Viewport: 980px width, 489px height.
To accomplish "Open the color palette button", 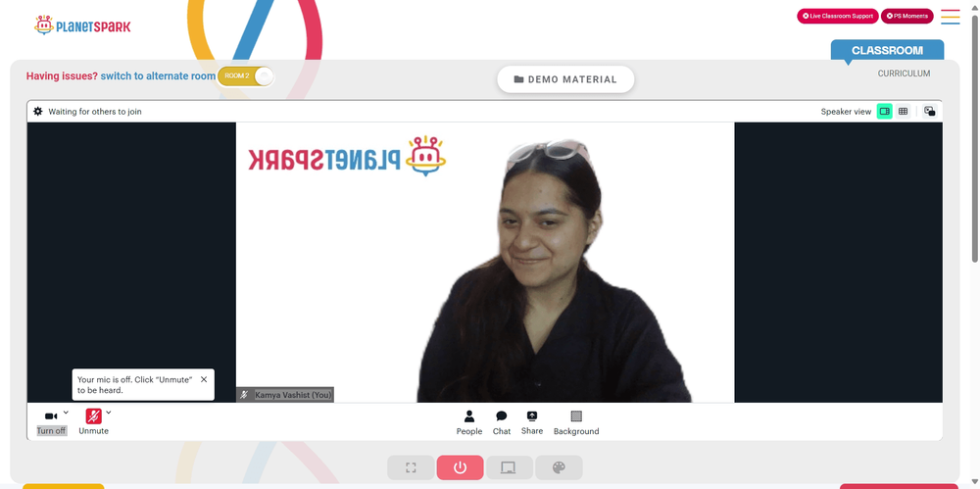I will [559, 467].
